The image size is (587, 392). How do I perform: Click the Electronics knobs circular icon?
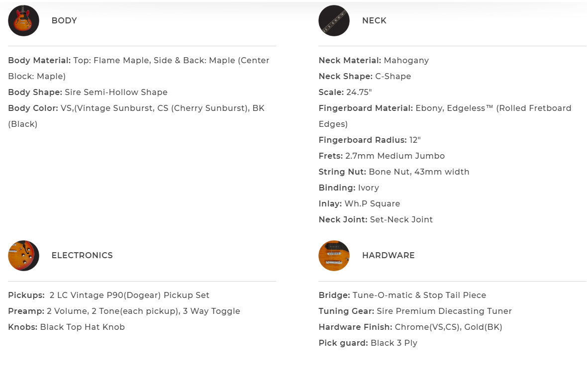coord(23,256)
